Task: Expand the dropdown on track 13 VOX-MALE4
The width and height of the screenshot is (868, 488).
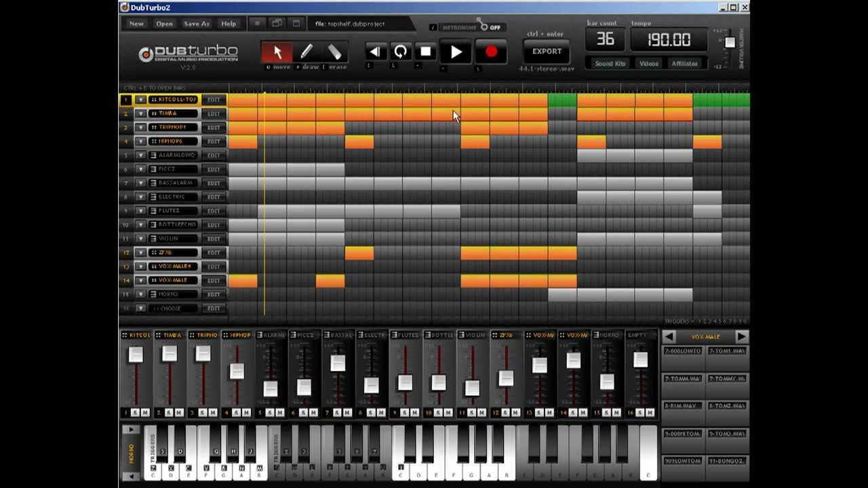Action: (x=140, y=266)
